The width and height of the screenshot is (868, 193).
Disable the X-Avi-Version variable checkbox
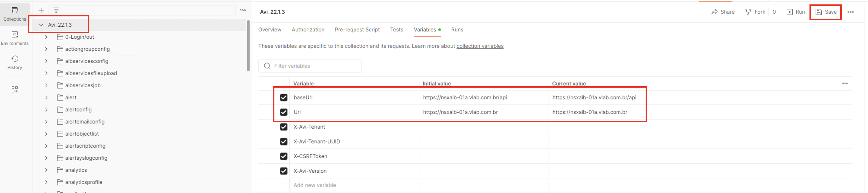(283, 171)
